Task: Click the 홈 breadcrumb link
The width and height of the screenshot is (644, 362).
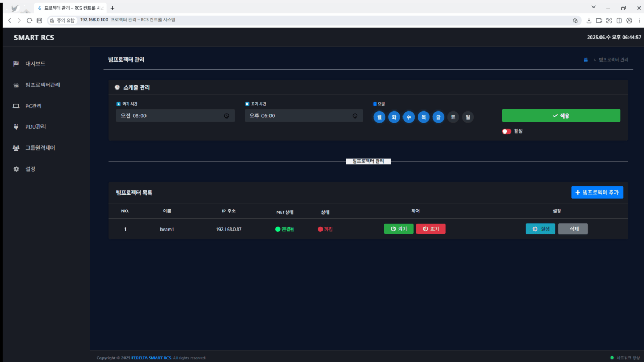Action: click(586, 60)
